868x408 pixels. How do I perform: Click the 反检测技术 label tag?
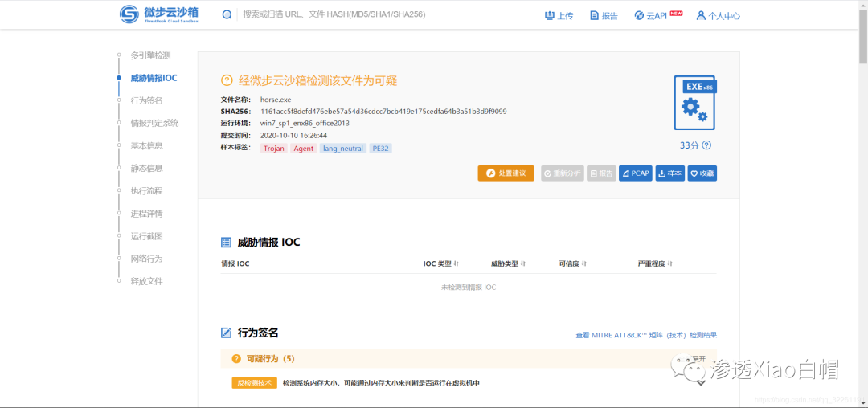pyautogui.click(x=254, y=382)
